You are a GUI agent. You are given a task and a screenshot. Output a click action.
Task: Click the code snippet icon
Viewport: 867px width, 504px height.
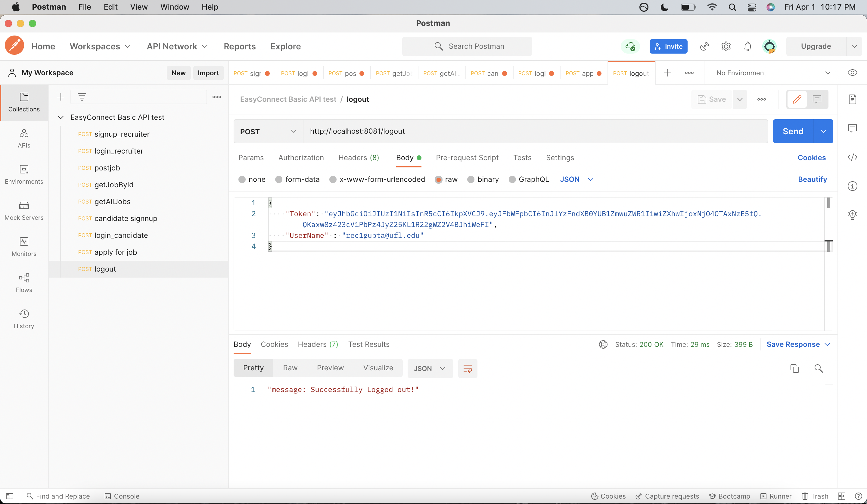click(852, 157)
